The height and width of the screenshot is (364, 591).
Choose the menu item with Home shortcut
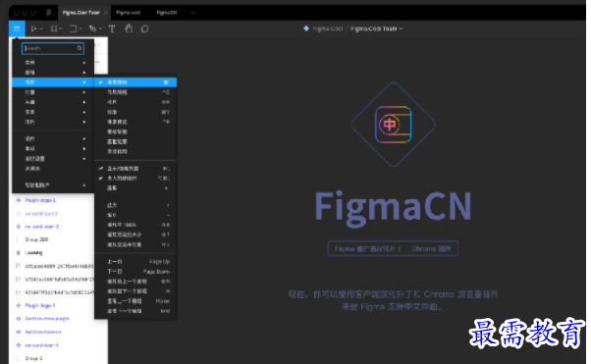[135, 301]
